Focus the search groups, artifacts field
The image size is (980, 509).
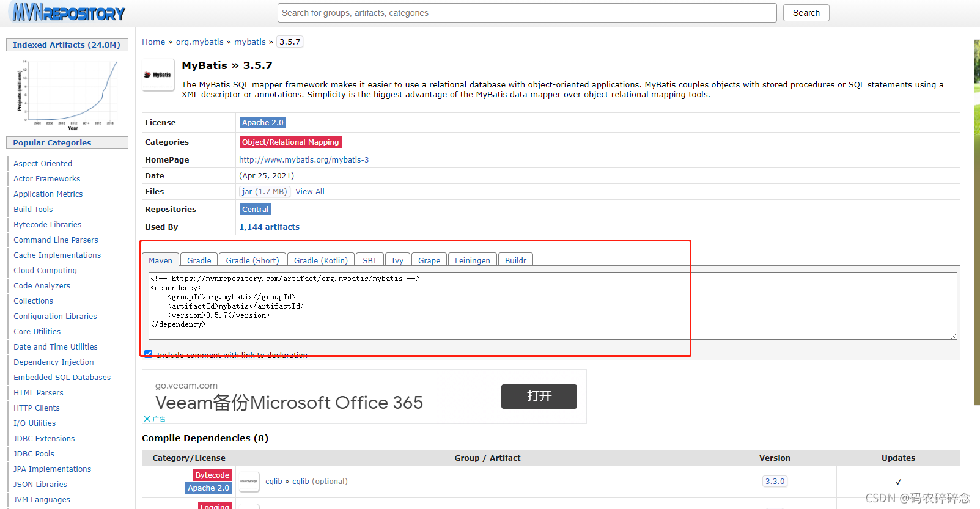[x=527, y=13]
